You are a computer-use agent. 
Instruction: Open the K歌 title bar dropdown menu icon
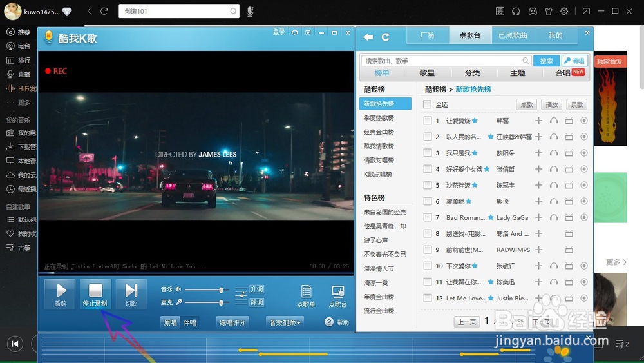pyautogui.click(x=308, y=32)
